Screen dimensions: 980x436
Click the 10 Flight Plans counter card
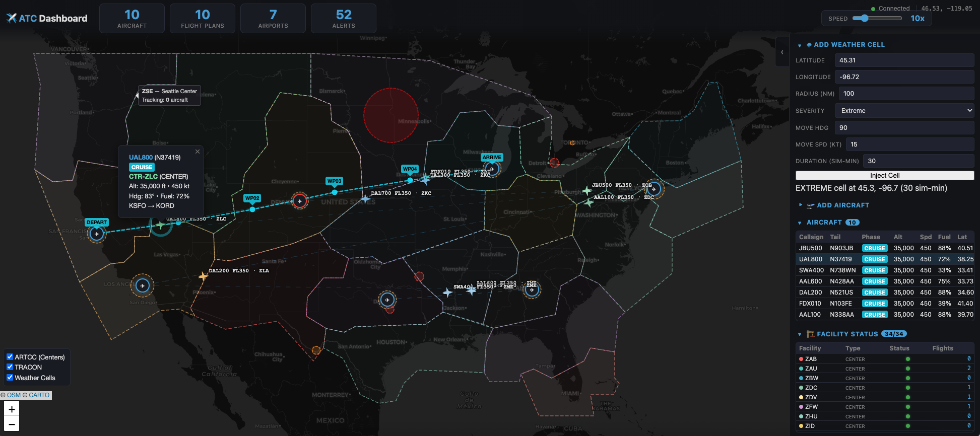[203, 19]
